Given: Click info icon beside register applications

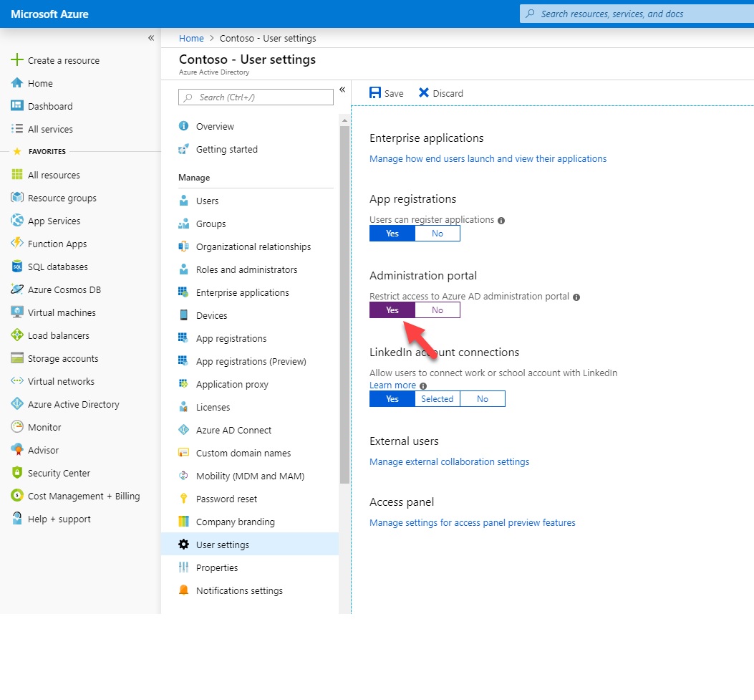Looking at the screenshot, I should click(x=501, y=221).
